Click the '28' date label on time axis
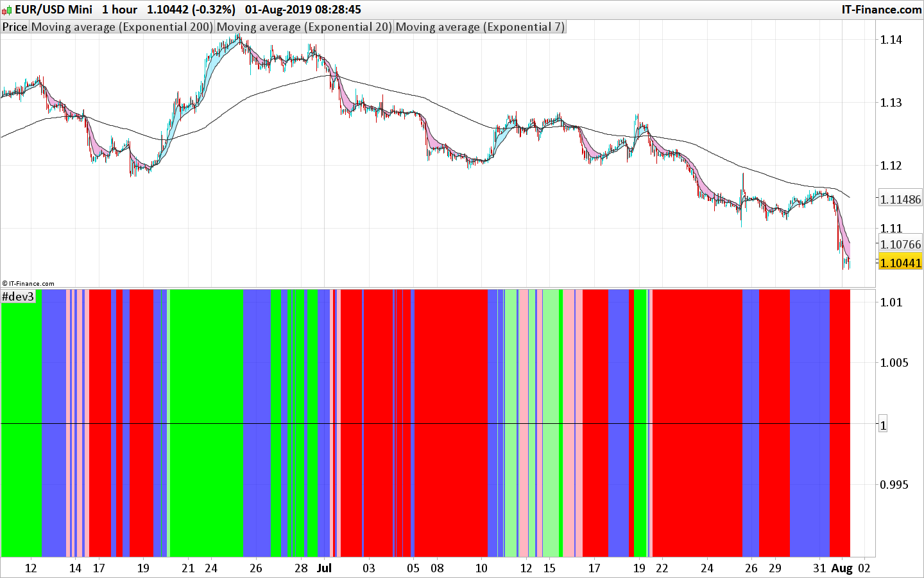The width and height of the screenshot is (924, 578). [301, 568]
